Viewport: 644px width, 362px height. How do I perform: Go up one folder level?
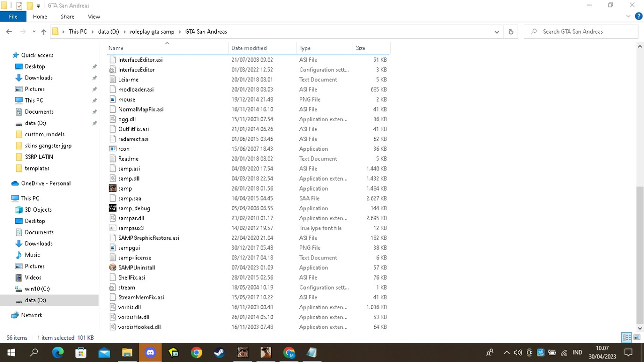tap(44, 32)
